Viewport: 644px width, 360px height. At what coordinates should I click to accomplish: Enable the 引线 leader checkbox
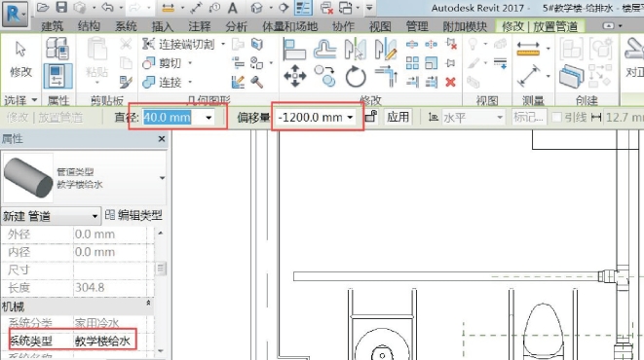pyautogui.click(x=556, y=118)
